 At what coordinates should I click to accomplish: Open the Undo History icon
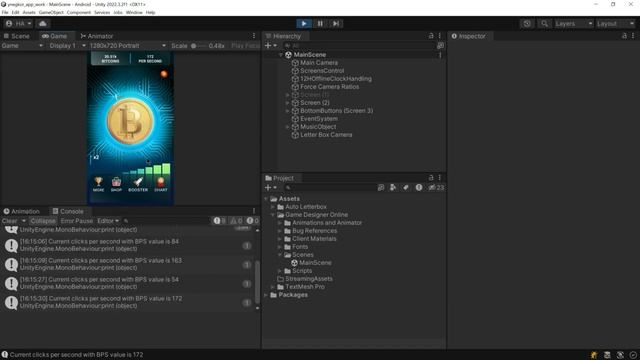coord(527,24)
